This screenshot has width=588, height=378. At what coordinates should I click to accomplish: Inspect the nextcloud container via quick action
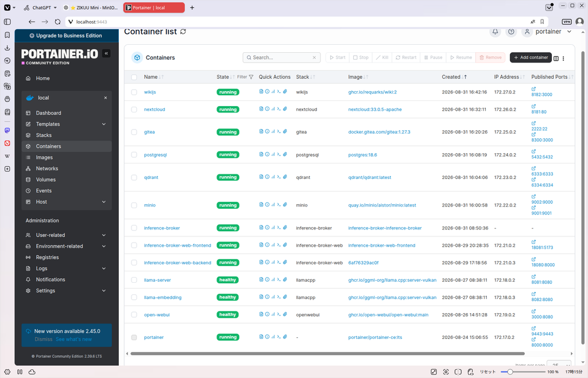pos(267,109)
